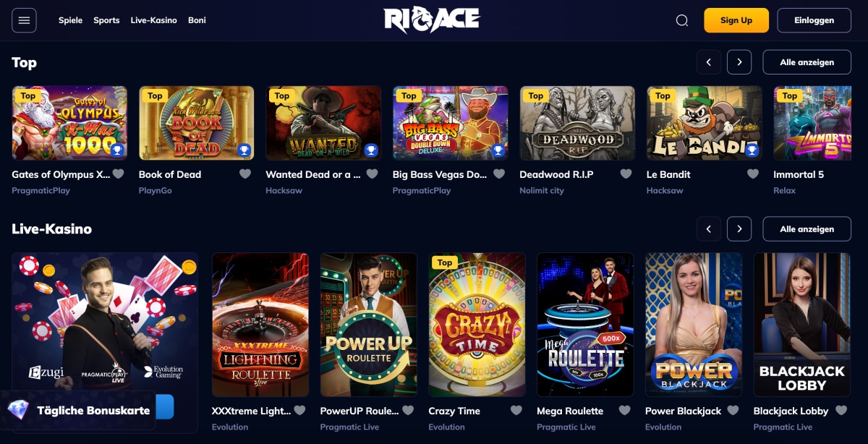Screen dimensions: 868x444
Task: Click the Einloggen button
Action: tap(814, 20)
